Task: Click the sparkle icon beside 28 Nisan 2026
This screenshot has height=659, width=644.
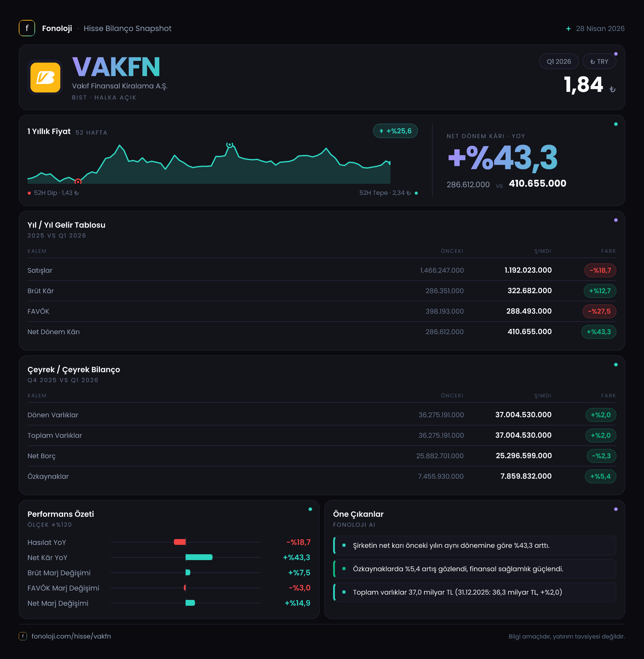Action: (x=568, y=29)
